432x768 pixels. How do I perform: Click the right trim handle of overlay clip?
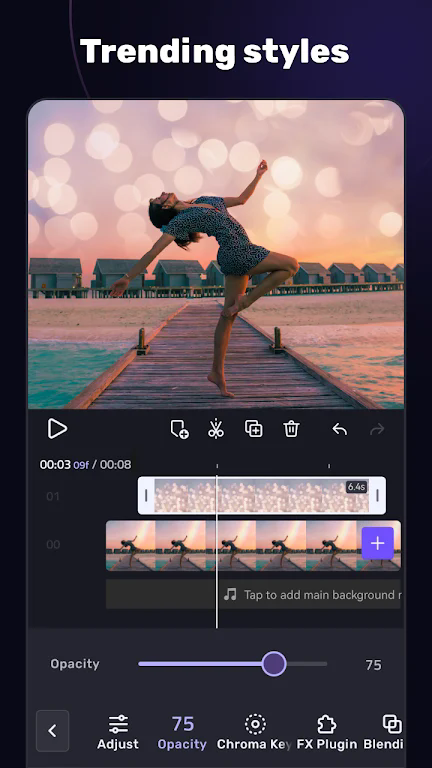[x=377, y=496]
